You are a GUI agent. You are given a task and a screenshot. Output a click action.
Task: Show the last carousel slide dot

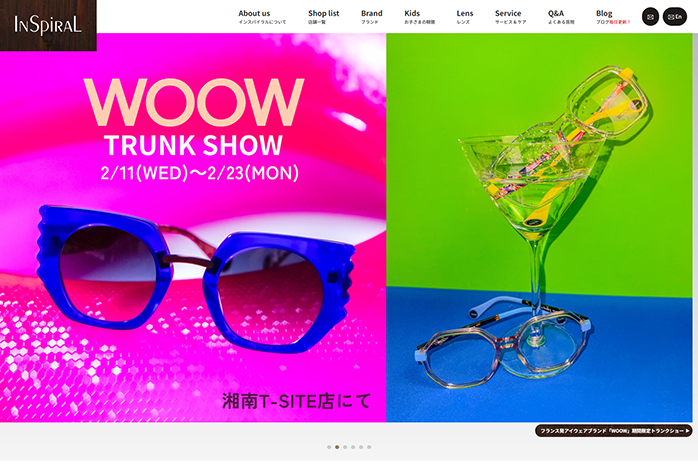(369, 447)
